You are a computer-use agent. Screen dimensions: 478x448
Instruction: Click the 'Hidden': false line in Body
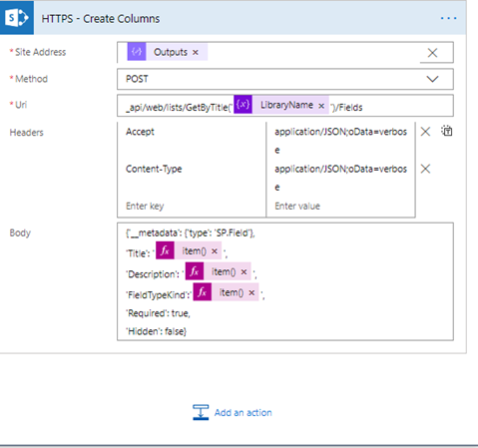(156, 331)
